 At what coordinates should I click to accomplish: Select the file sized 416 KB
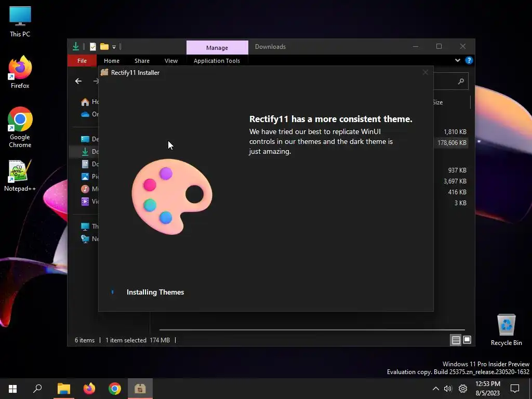457,192
